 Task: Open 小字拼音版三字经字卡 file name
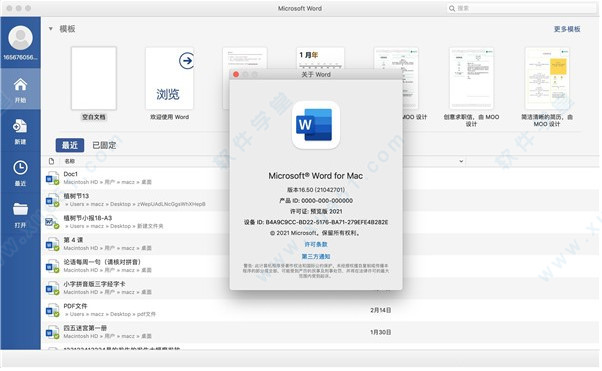tap(94, 284)
